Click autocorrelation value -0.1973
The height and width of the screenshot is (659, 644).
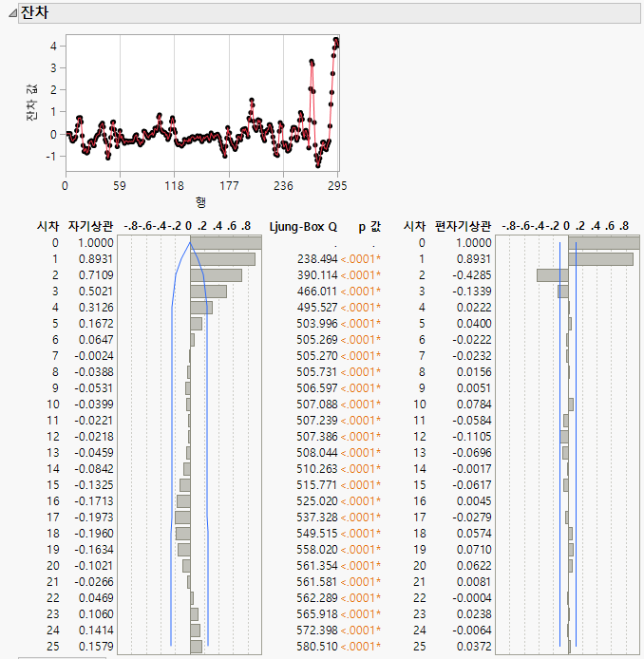coord(94,518)
